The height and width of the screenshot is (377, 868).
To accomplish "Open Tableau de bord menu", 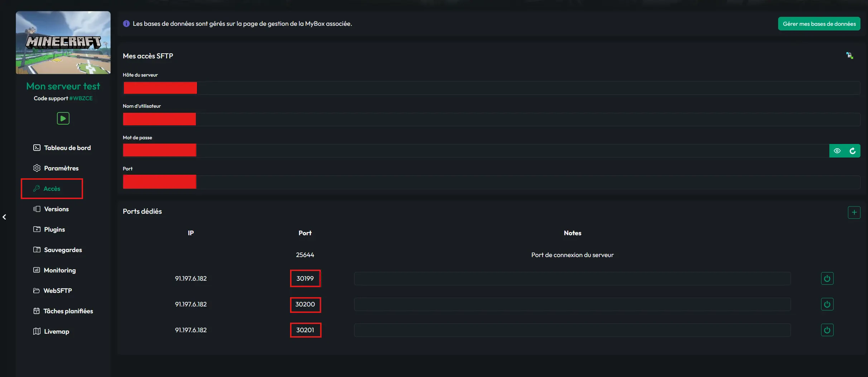I will pos(62,148).
